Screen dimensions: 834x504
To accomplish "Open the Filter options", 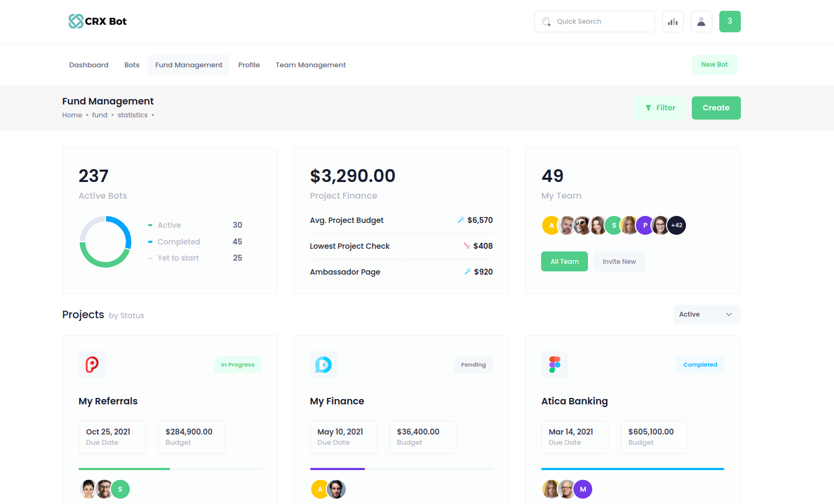I will pyautogui.click(x=660, y=108).
